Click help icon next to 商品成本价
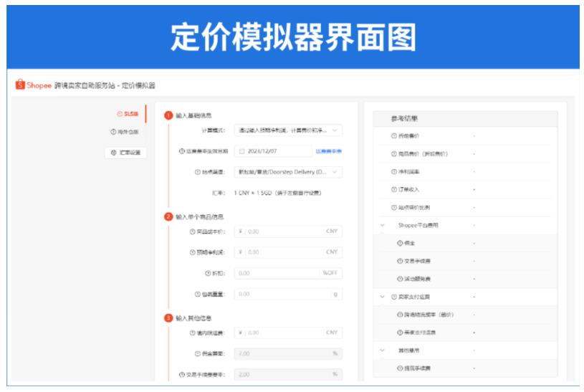 click(193, 231)
